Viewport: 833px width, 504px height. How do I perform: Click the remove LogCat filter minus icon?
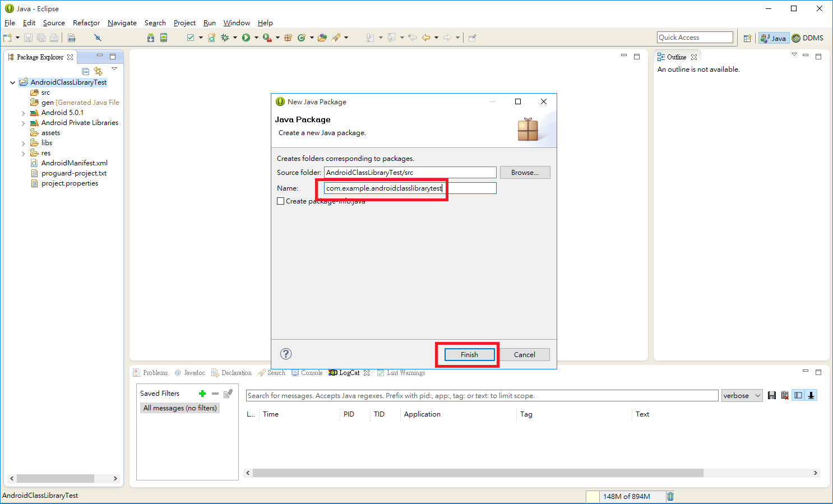pyautogui.click(x=215, y=394)
